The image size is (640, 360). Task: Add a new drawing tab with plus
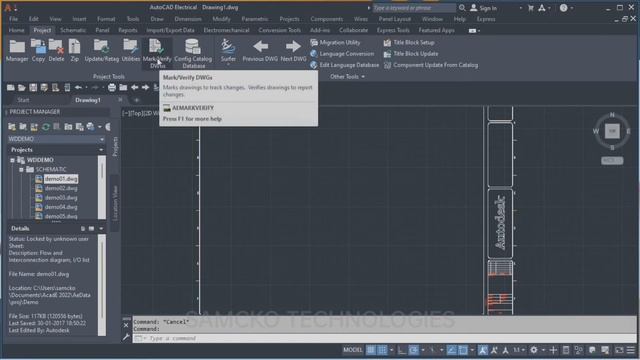pyautogui.click(x=137, y=100)
